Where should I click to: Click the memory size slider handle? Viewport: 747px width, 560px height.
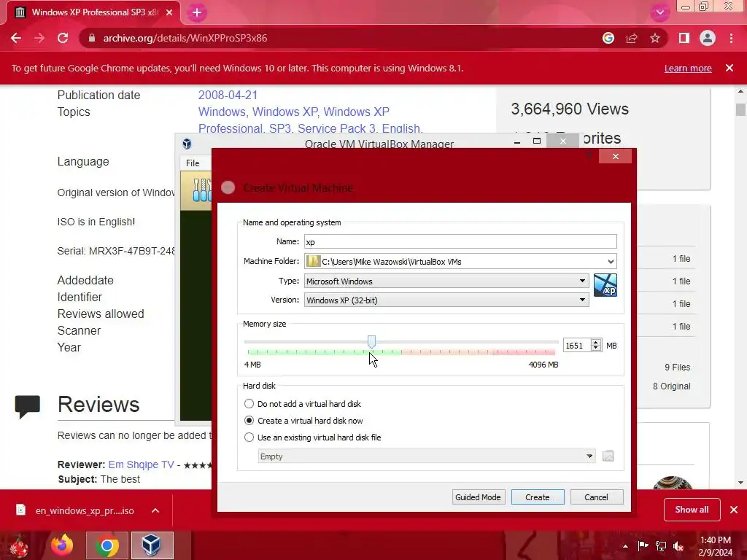[x=371, y=341]
